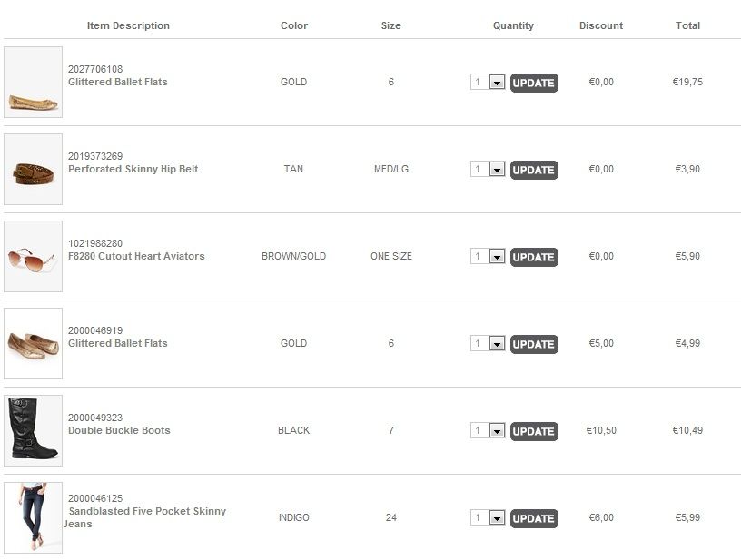Update quantity for Sandblasted Five Pocket Skinny Jeans
Image resolution: width=741 pixels, height=560 pixels.
(x=534, y=518)
